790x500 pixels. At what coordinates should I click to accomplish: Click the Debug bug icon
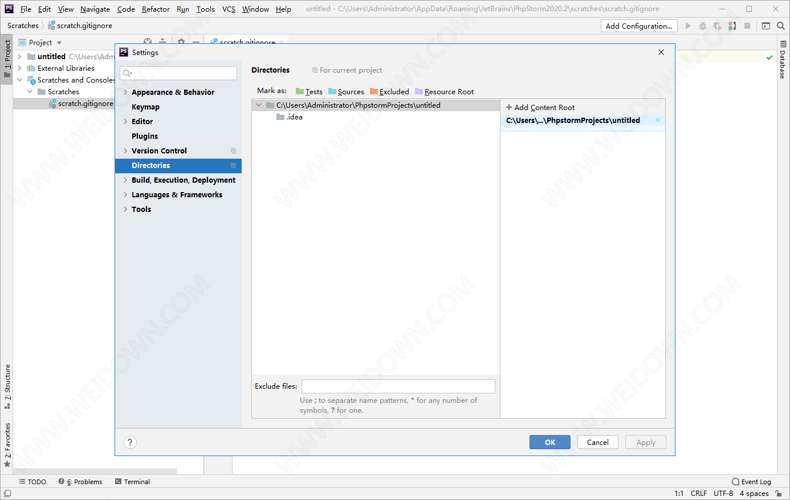[x=703, y=26]
